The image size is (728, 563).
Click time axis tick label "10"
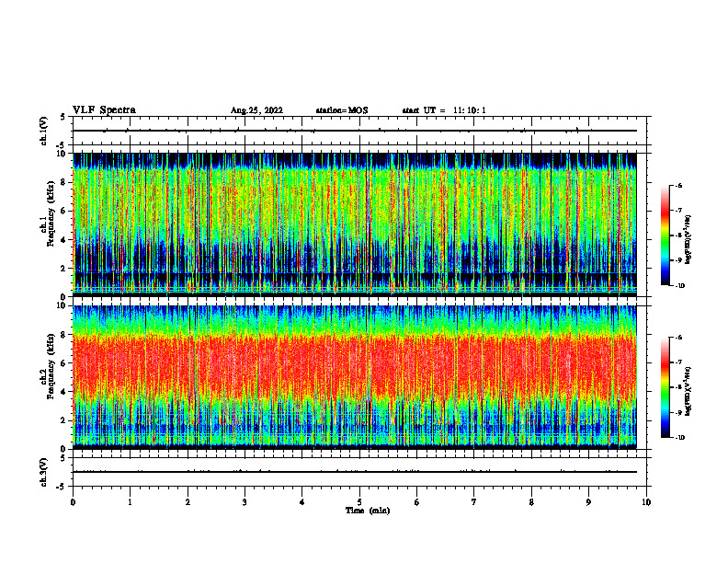pos(646,502)
